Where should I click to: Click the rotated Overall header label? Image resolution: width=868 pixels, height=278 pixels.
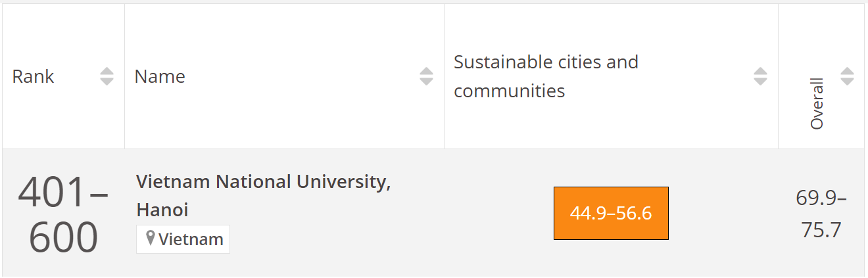click(x=817, y=104)
